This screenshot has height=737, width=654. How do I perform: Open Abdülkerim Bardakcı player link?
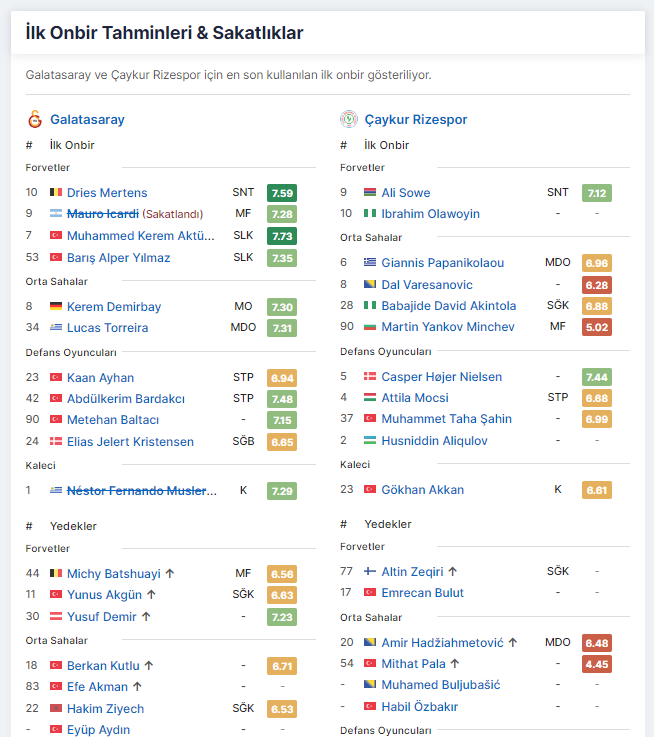click(x=126, y=399)
